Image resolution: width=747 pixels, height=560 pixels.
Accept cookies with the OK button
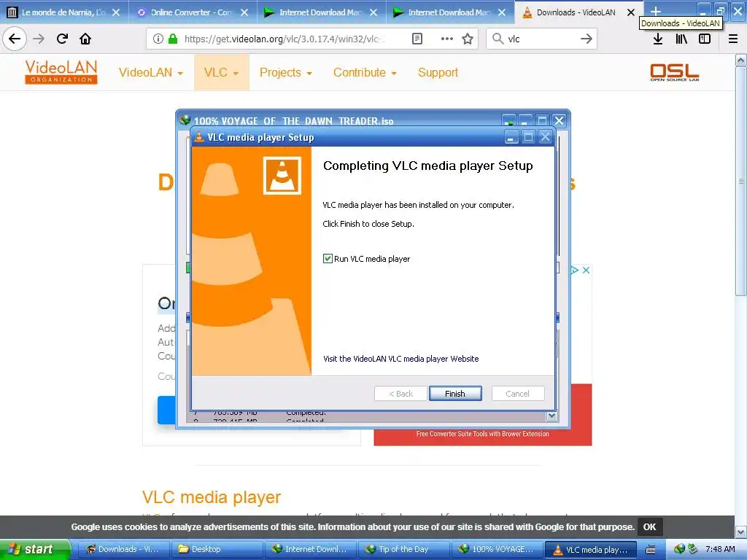(x=649, y=526)
